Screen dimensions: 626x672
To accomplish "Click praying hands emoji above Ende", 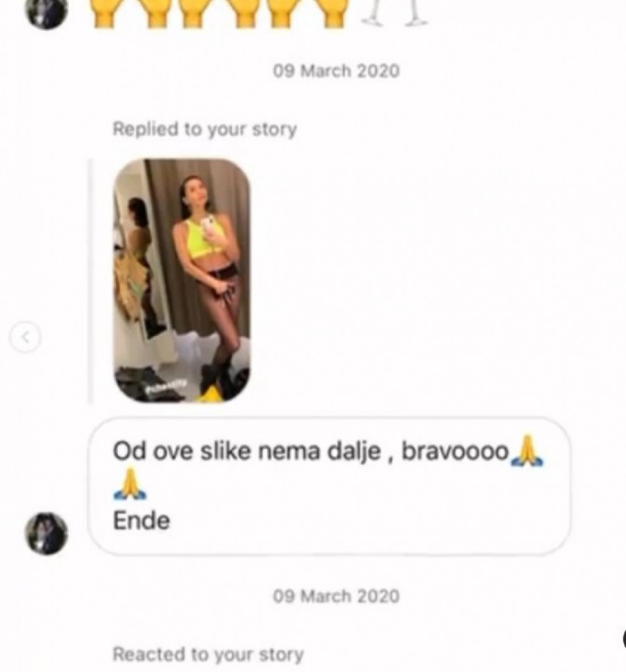I will click(x=130, y=485).
